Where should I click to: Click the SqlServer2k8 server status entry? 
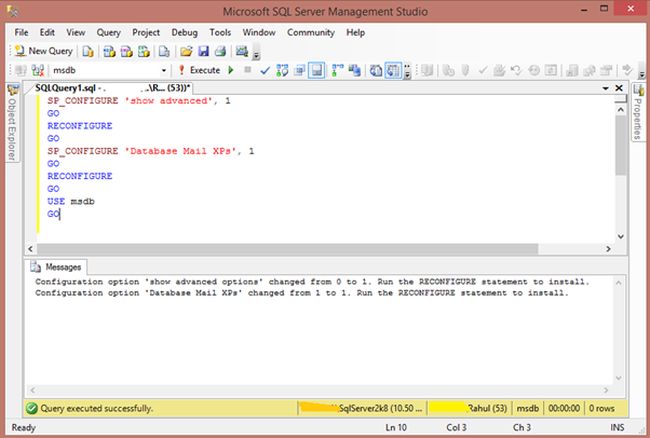pyautogui.click(x=361, y=408)
